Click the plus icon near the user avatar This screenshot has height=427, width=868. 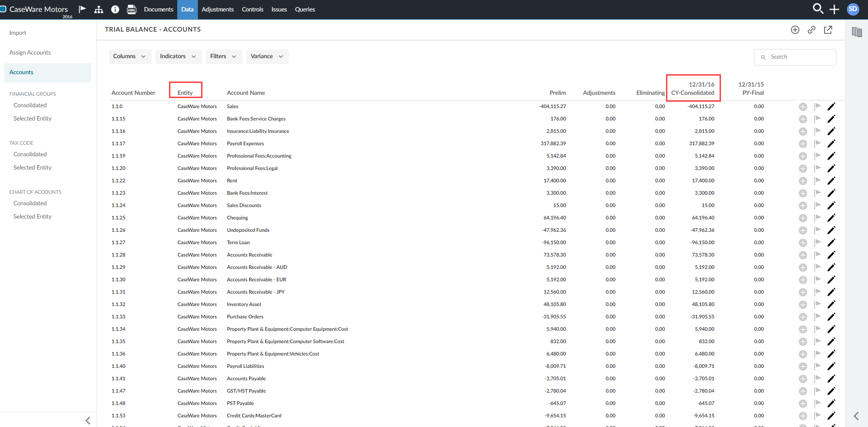(835, 9)
